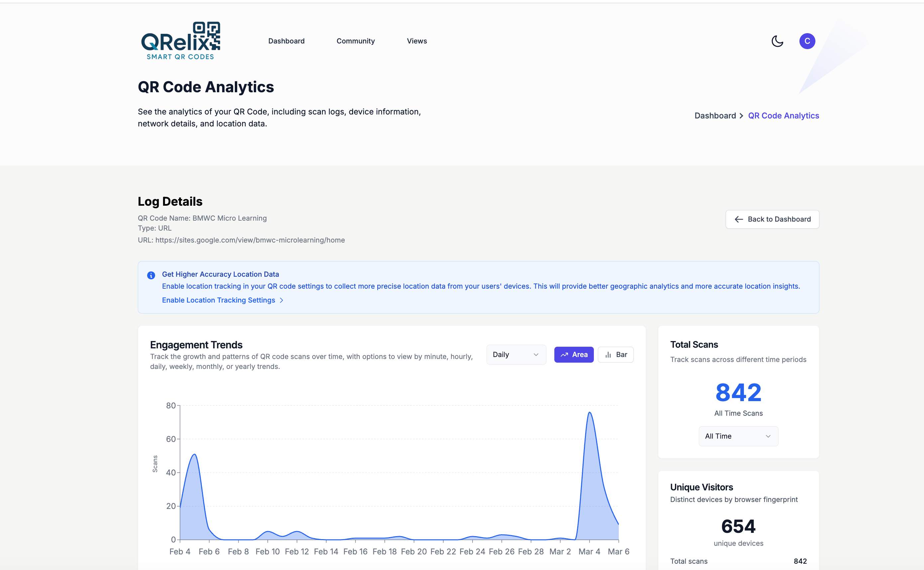Click the QR Code Analytics breadcrumb
The width and height of the screenshot is (924, 570).
coord(783,116)
